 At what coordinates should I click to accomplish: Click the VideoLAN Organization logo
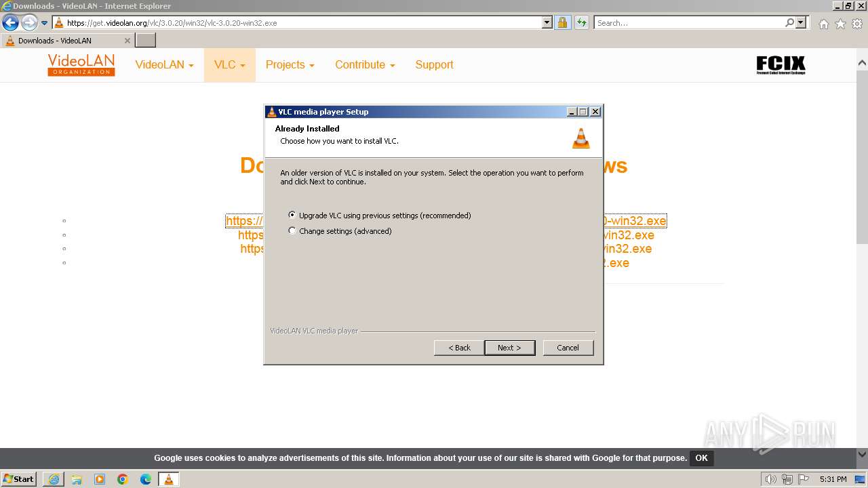(81, 65)
